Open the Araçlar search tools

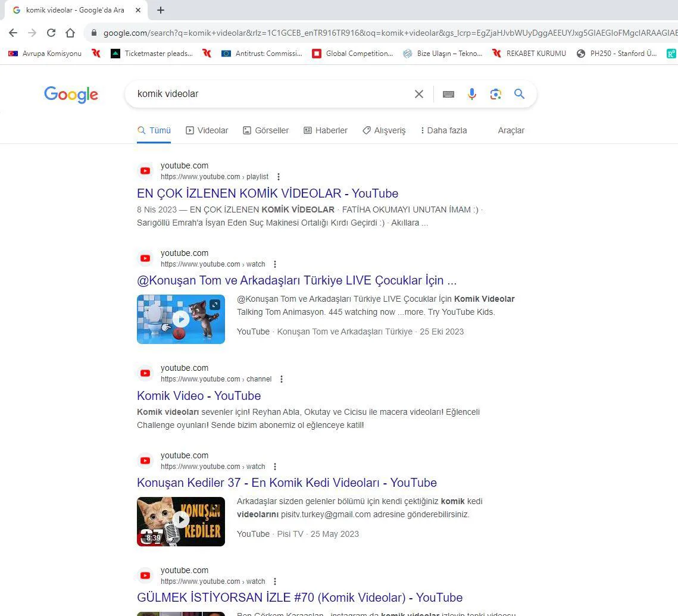[511, 130]
